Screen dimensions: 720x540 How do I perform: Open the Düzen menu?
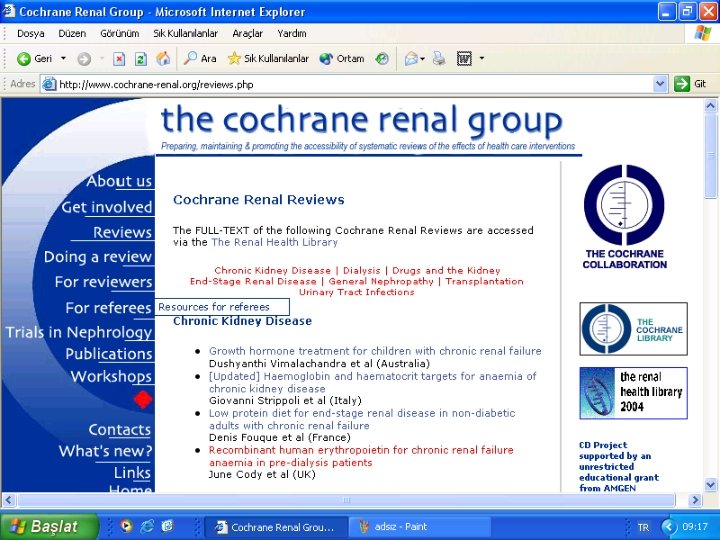[72, 34]
